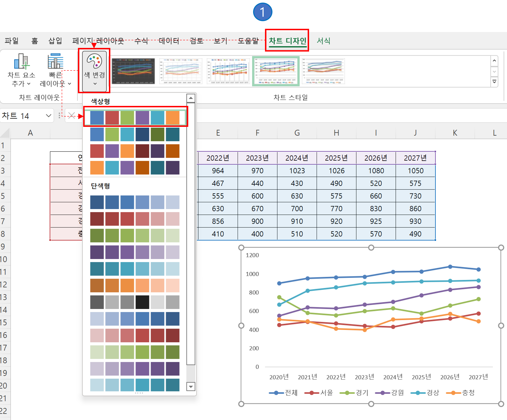507x420 pixels.
Task: Select the first colorful palette row
Action: pyautogui.click(x=135, y=118)
